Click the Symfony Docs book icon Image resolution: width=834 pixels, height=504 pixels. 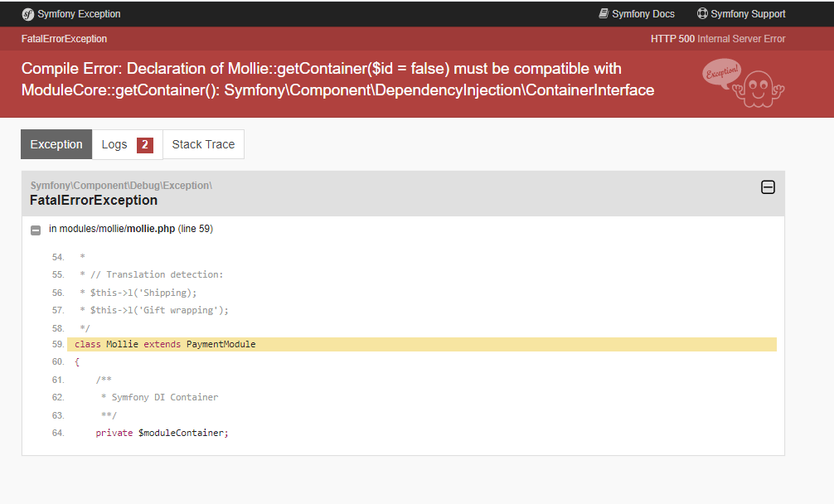click(x=604, y=14)
